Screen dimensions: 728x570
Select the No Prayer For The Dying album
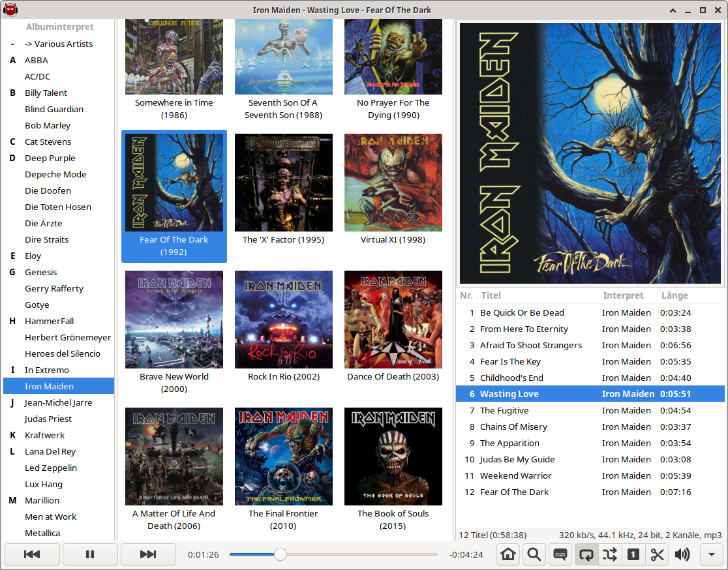click(x=393, y=70)
